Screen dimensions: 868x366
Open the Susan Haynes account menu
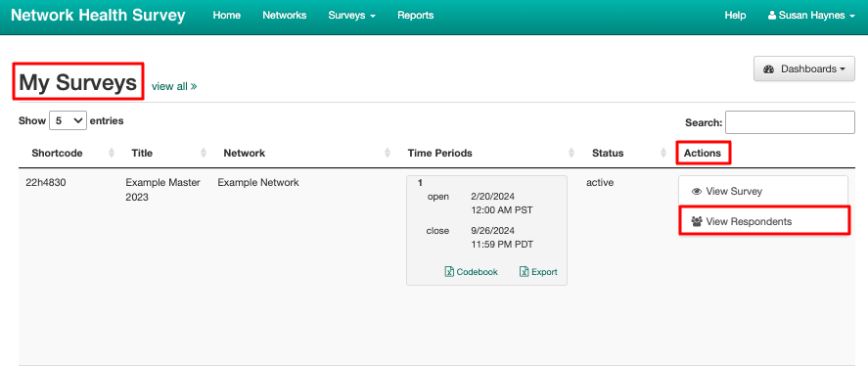click(811, 16)
